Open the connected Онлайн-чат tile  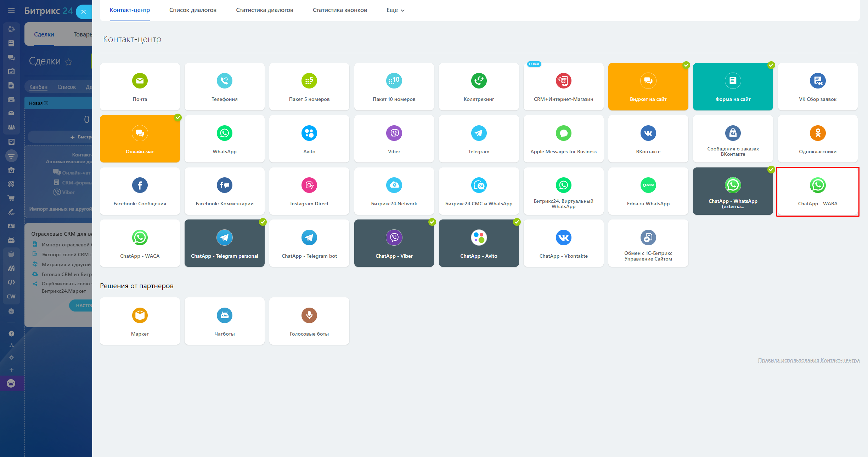(140, 139)
